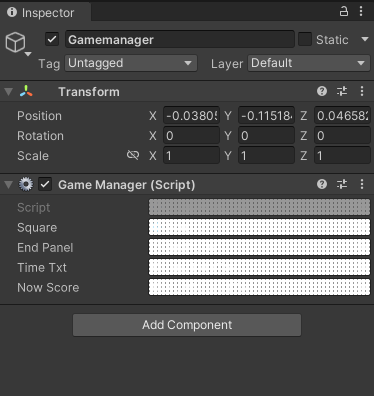Open Transform component help reference
374x396 pixels.
click(322, 91)
